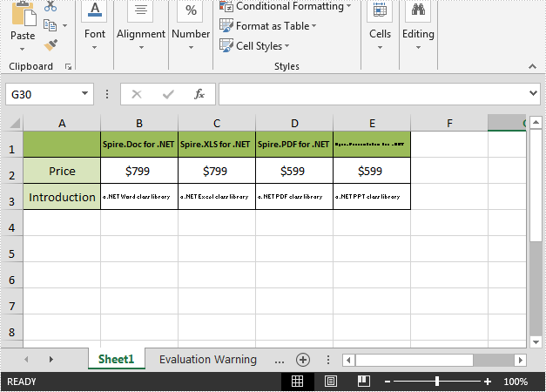Switch to the Sheet1 tab
This screenshot has width=546, height=392.
(x=117, y=359)
